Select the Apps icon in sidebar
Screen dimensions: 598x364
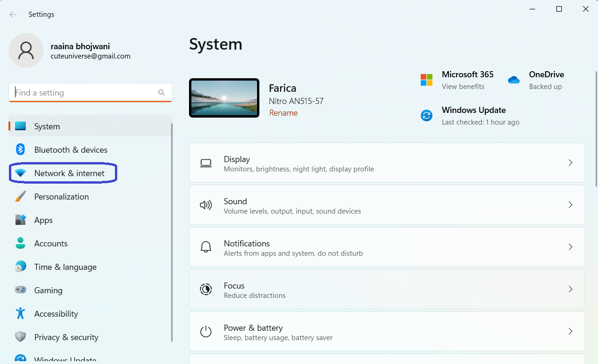(20, 220)
